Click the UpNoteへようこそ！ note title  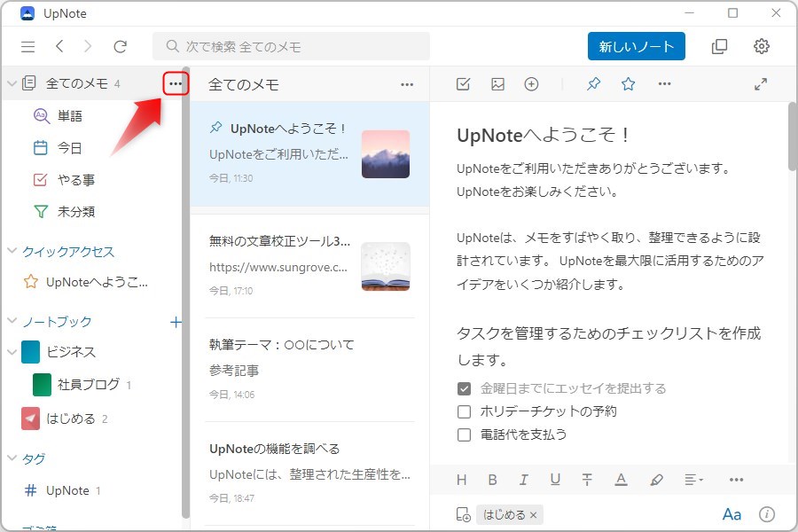pos(543,135)
